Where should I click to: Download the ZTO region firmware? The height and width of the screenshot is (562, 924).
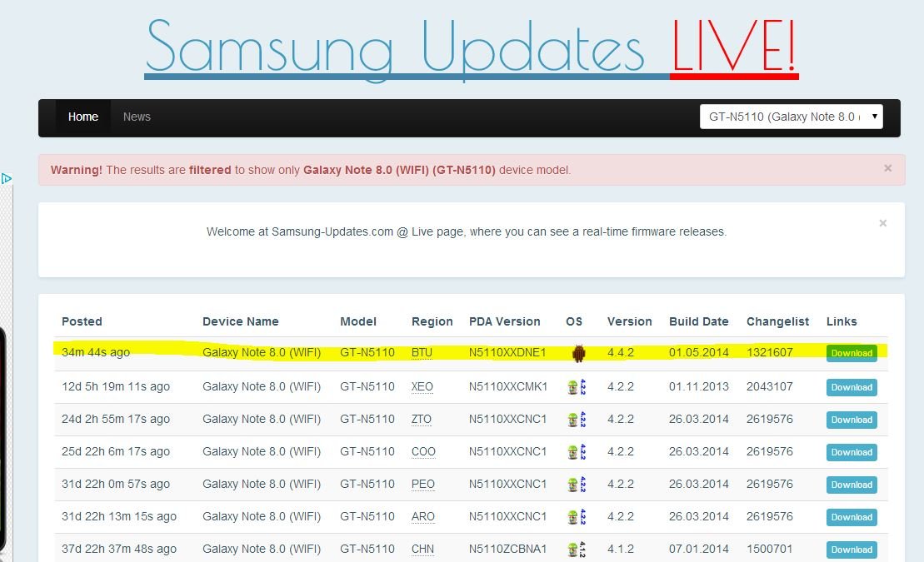852,420
